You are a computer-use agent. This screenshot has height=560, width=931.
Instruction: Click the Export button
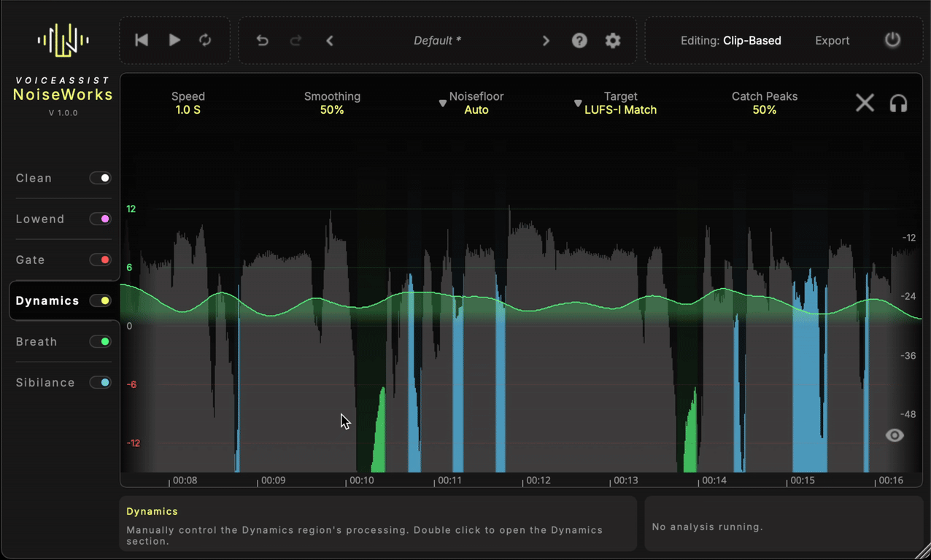(832, 41)
